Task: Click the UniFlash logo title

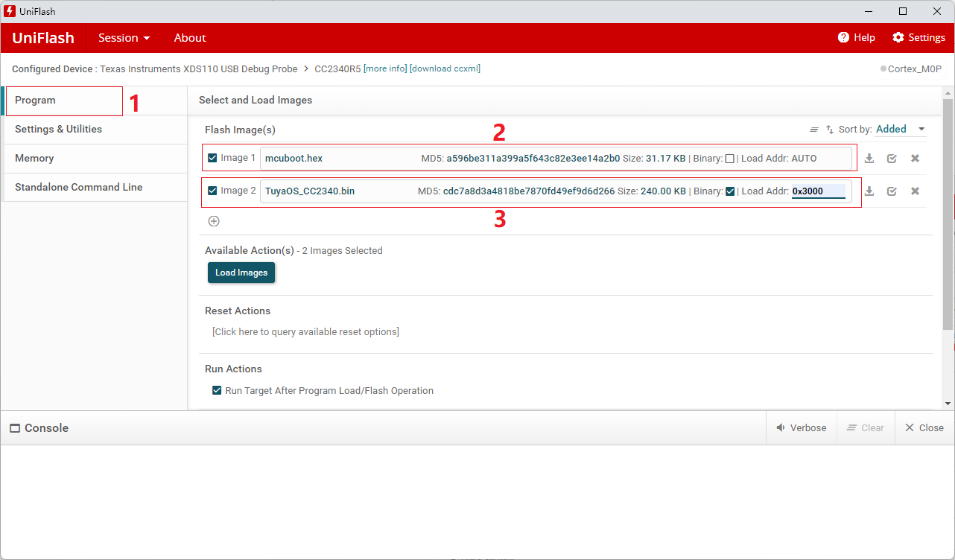Action: coord(43,38)
